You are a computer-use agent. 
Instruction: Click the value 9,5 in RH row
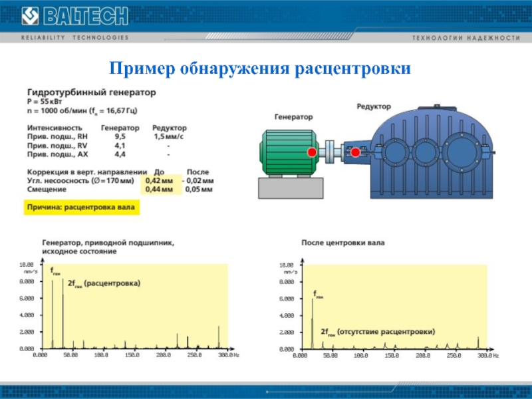[120, 137]
